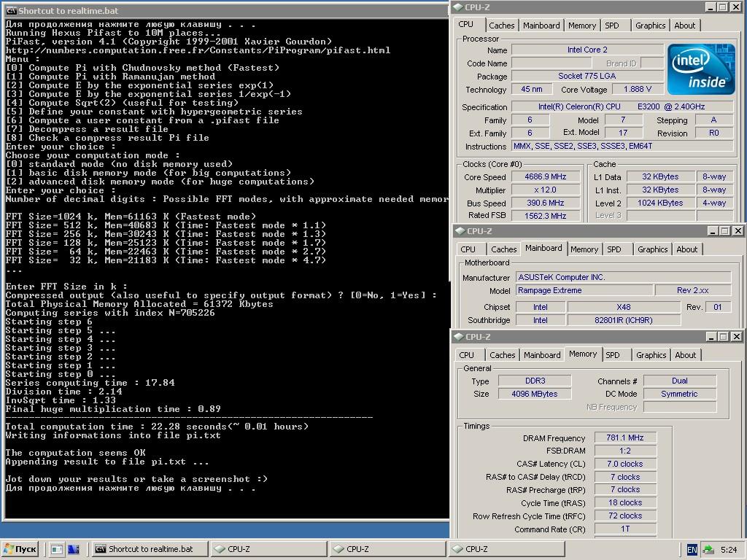Activate the second CPU-Z taskbar button
747x560 pixels.
click(387, 549)
